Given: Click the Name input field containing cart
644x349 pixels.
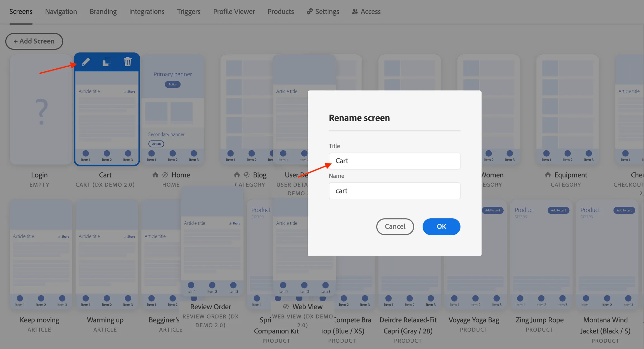Looking at the screenshot, I should [394, 191].
